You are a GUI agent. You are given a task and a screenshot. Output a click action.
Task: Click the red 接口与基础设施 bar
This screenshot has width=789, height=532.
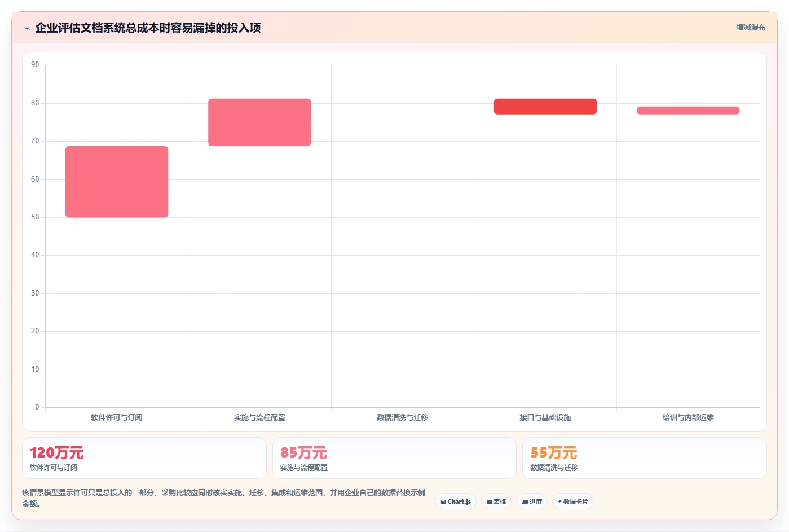click(545, 107)
